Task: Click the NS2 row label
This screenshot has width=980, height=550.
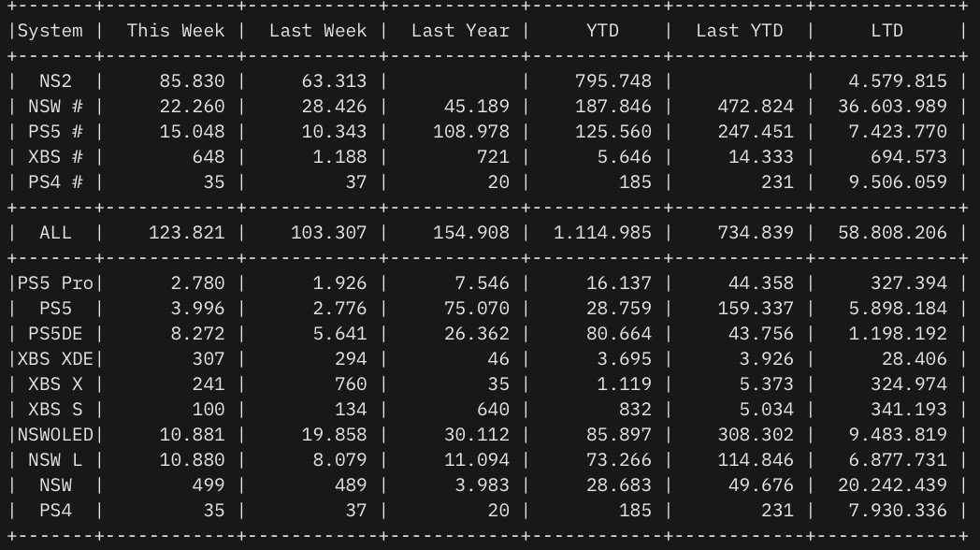Action: 55,81
